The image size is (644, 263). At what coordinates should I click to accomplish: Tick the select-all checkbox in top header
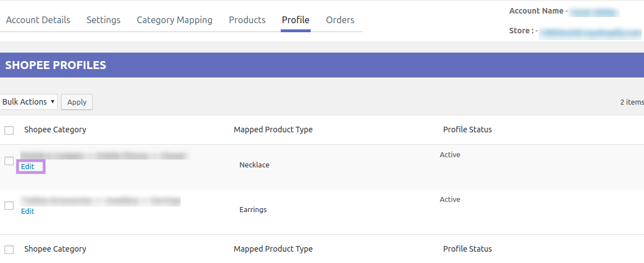tap(9, 130)
